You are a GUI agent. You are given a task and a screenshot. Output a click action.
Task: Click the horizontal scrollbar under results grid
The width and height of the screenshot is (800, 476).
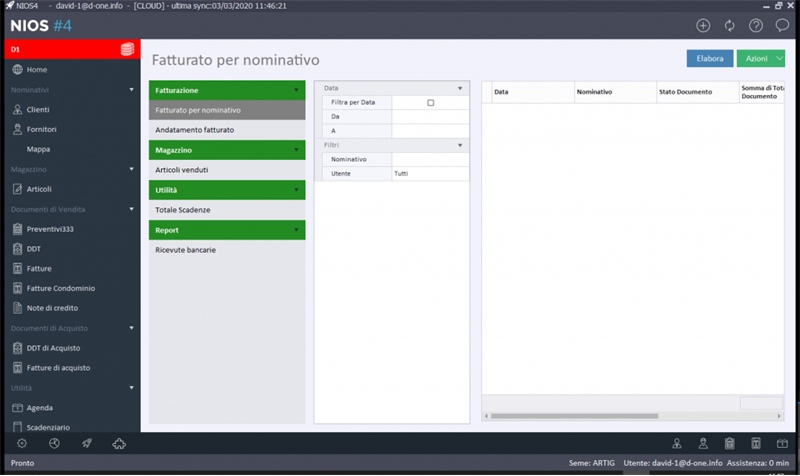[574, 416]
